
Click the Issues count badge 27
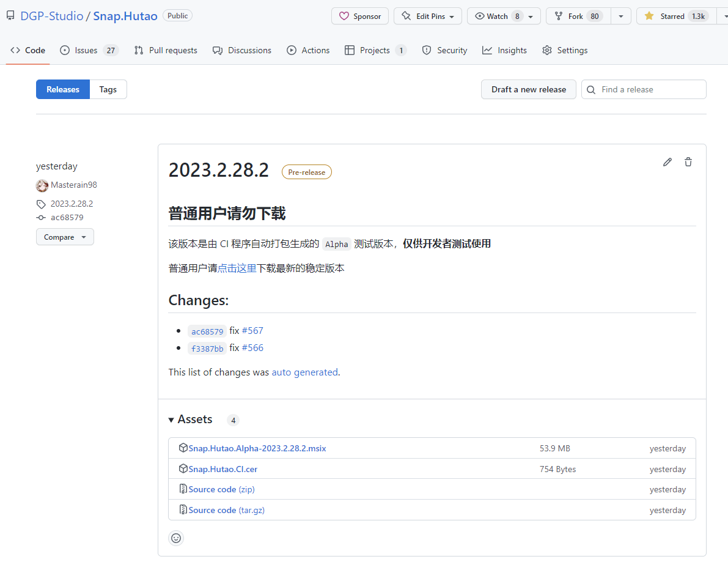[x=111, y=50]
